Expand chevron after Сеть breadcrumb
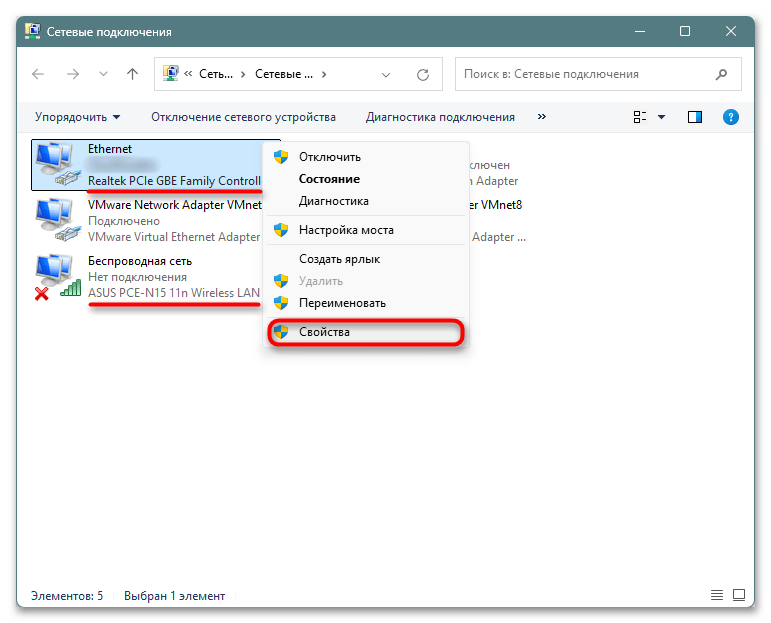The image size is (771, 623). (x=243, y=74)
